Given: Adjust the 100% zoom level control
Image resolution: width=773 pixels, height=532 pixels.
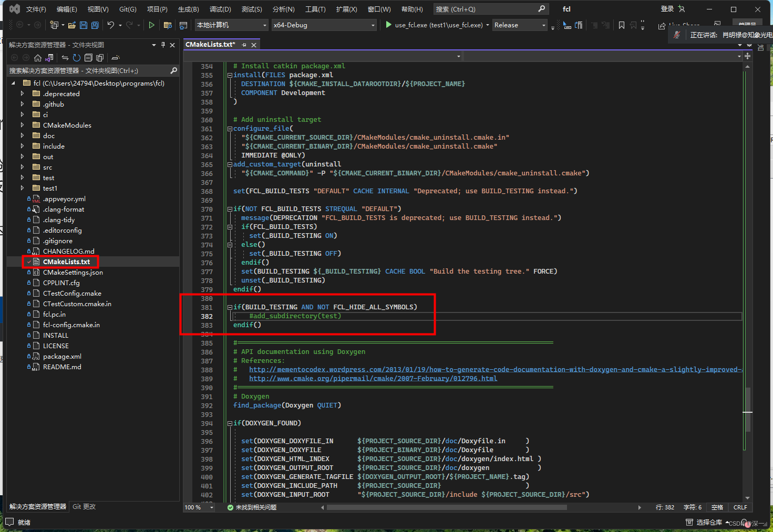Looking at the screenshot, I should click(199, 507).
